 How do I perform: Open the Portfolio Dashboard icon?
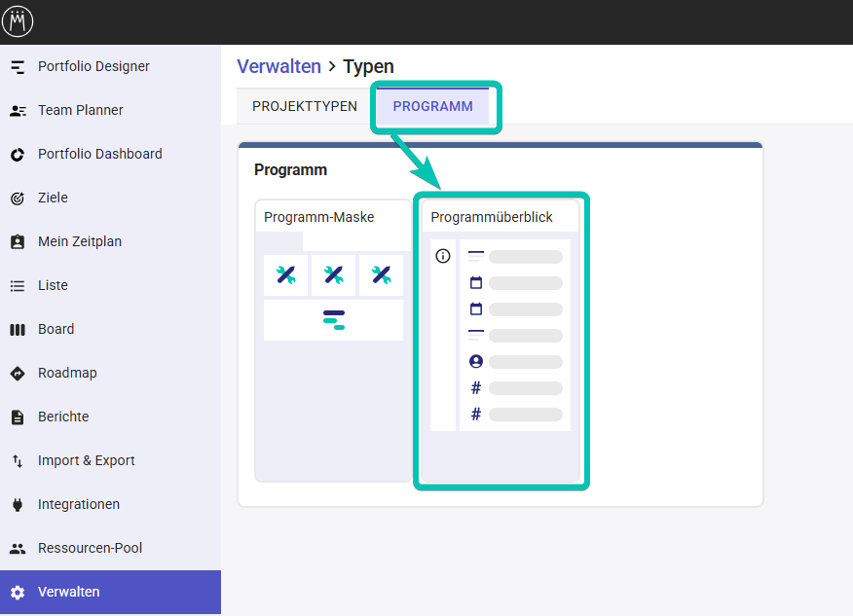[18, 155]
